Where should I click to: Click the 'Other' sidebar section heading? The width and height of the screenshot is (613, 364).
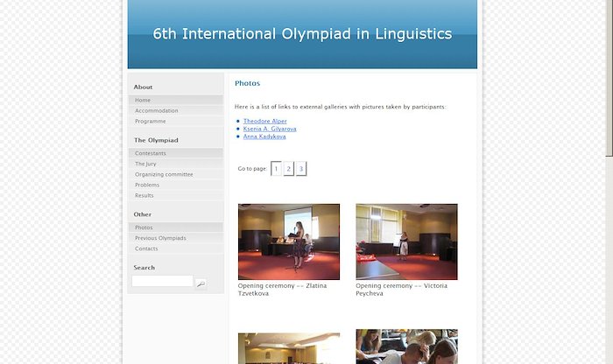pyautogui.click(x=142, y=214)
